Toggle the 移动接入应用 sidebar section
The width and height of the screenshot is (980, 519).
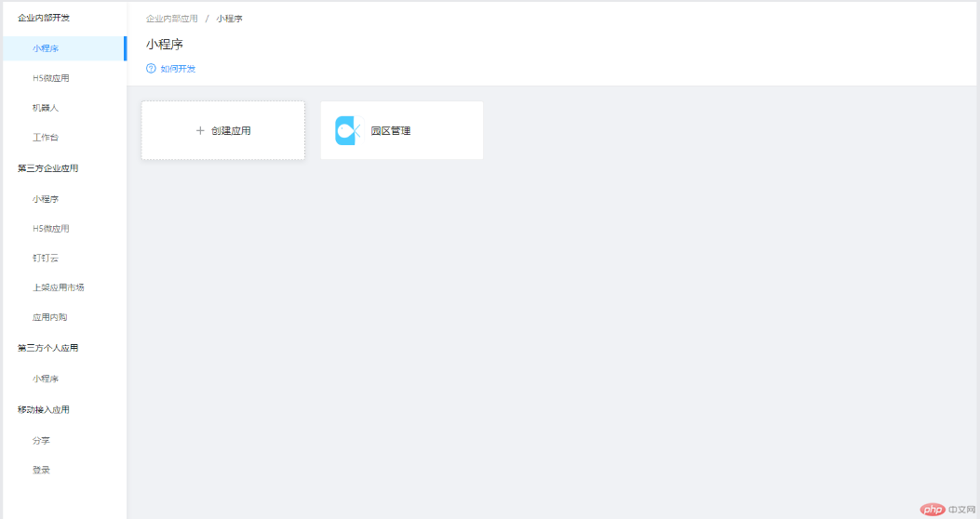[44, 409]
